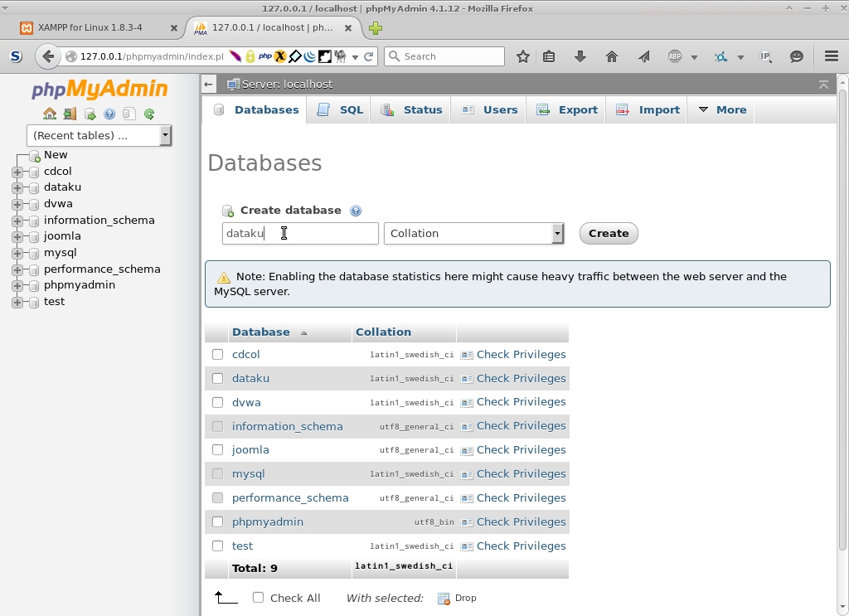Click the help icon beside Create database
The width and height of the screenshot is (849, 616).
click(x=356, y=211)
